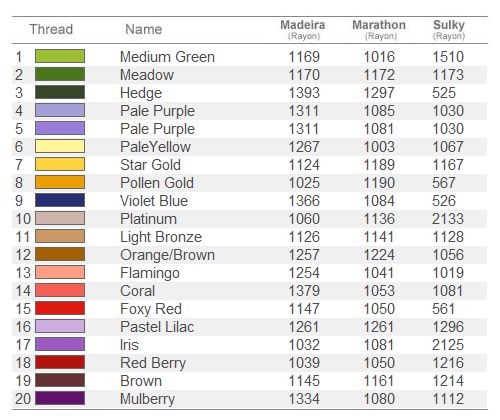This screenshot has height=420, width=500.
Task: Choose the Mulberry thread swatch
Action: pyautogui.click(x=60, y=398)
